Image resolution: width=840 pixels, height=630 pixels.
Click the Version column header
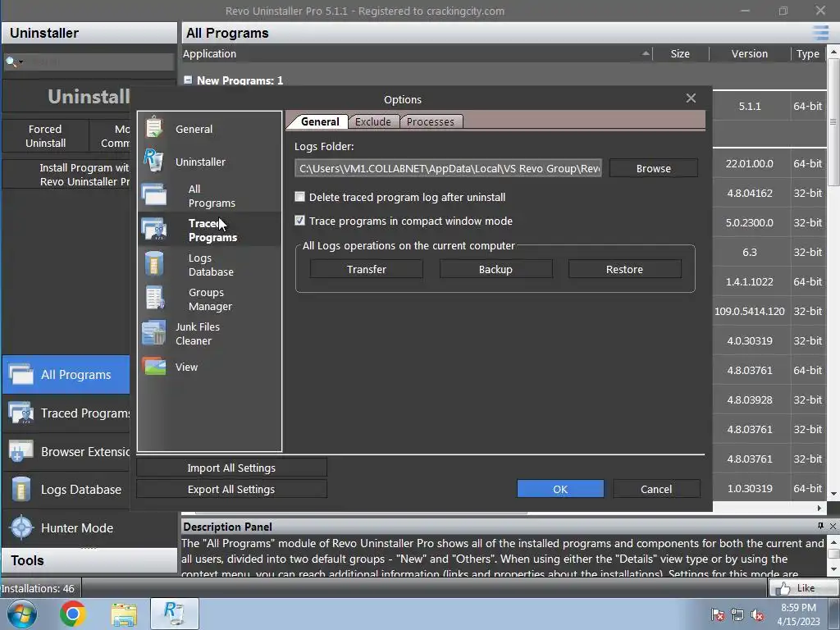[x=750, y=53]
